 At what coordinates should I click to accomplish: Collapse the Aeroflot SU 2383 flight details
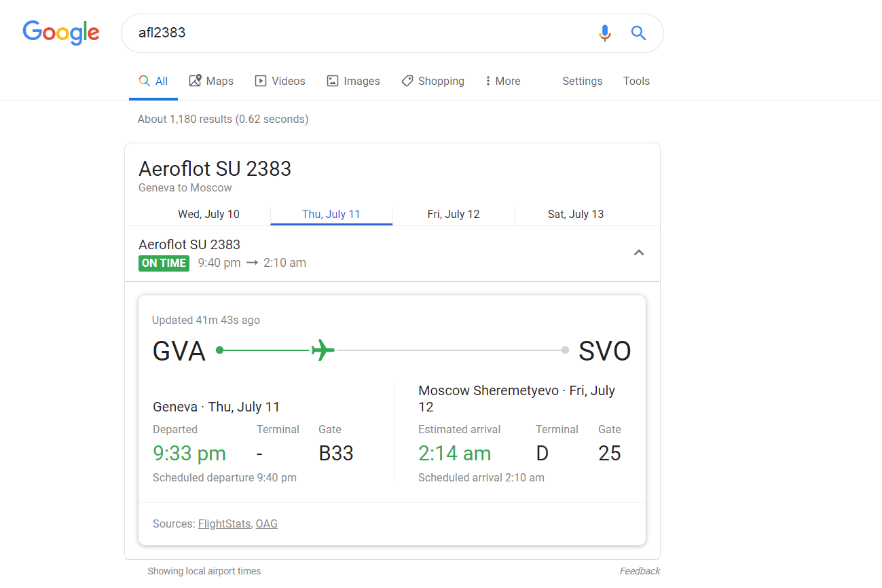639,253
